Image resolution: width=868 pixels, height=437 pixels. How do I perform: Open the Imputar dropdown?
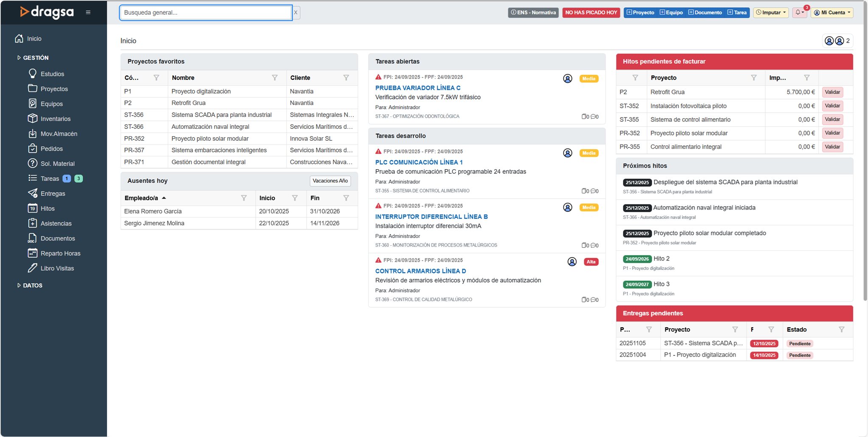pos(771,12)
